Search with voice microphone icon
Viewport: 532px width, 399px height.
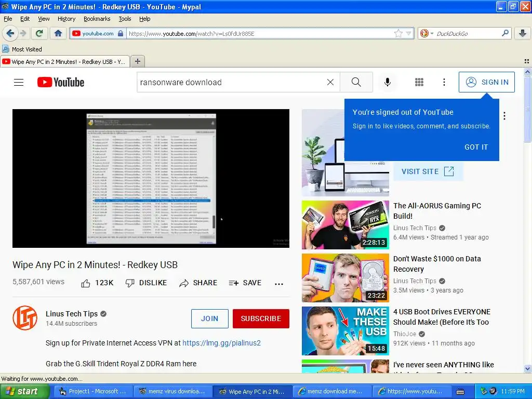388,82
